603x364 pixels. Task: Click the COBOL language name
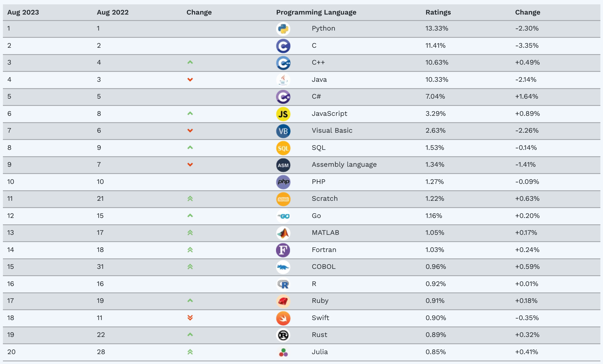point(323,267)
